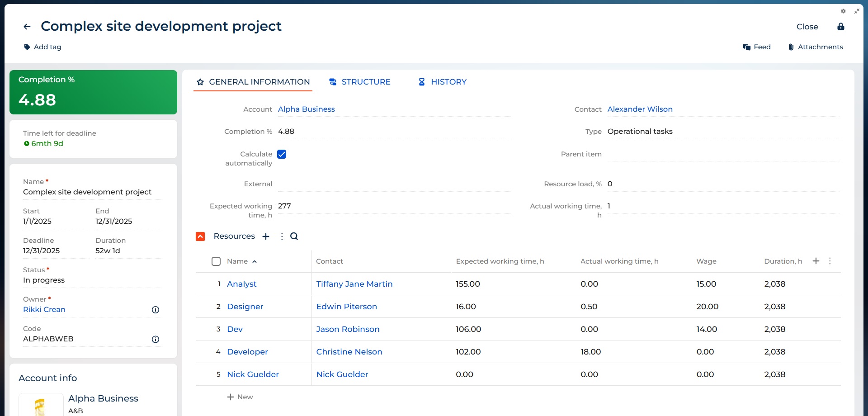
Task: Click Alpha Business in Account info
Action: click(x=103, y=398)
